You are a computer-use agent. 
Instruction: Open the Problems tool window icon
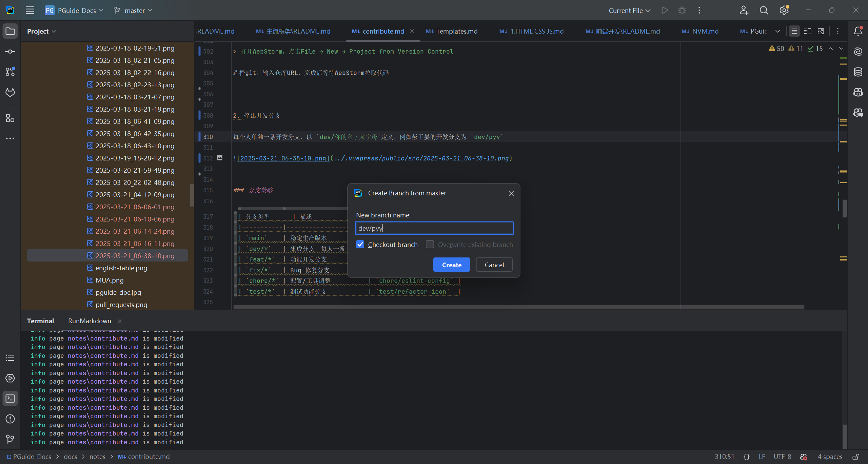click(10, 419)
